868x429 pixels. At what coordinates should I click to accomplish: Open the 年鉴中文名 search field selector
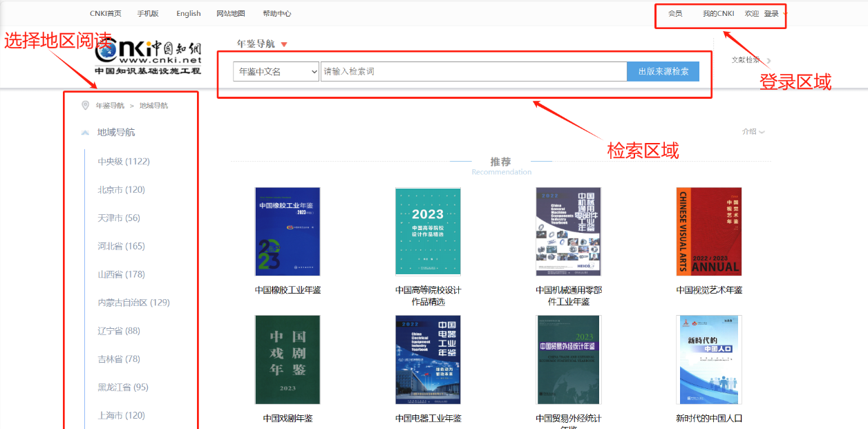coord(276,72)
